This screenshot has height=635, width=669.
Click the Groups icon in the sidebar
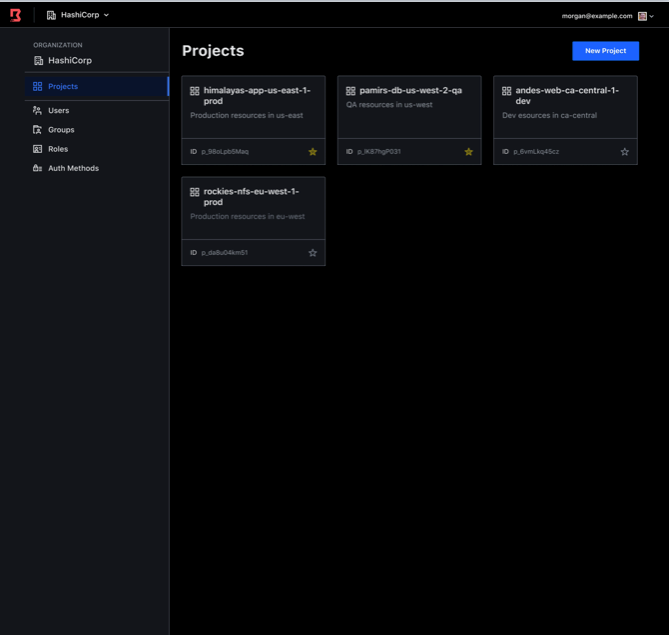coord(38,130)
